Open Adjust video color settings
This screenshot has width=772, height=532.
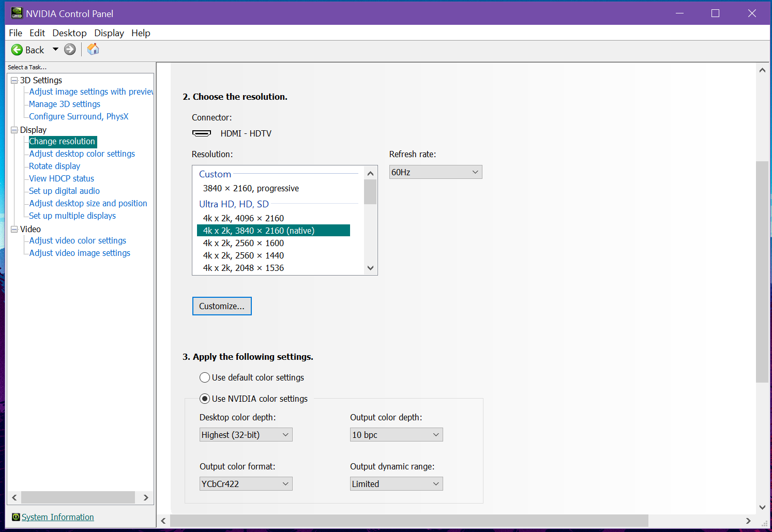pyautogui.click(x=78, y=240)
